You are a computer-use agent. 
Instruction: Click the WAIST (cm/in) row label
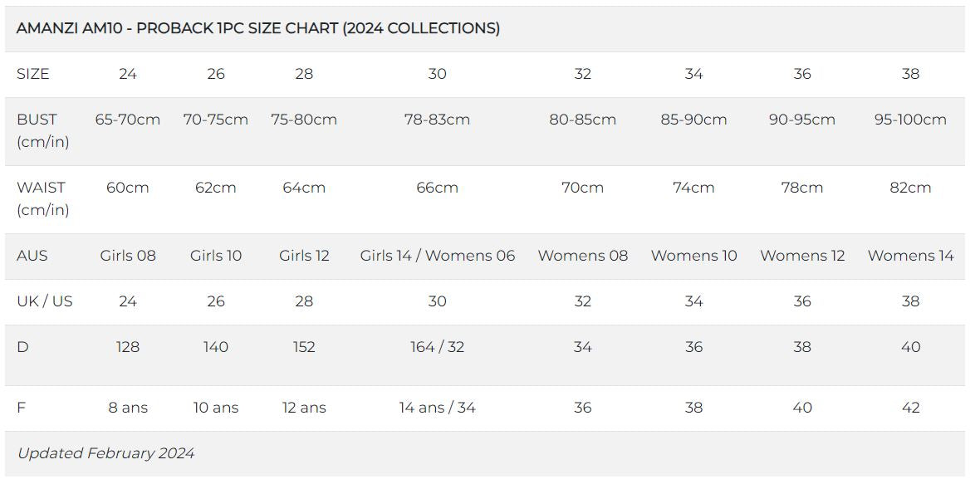tap(42, 198)
